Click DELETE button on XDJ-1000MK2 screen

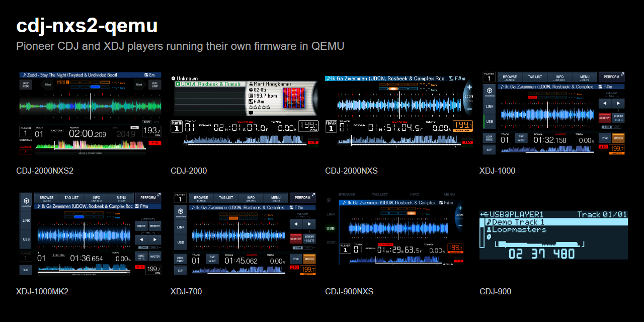141,226
